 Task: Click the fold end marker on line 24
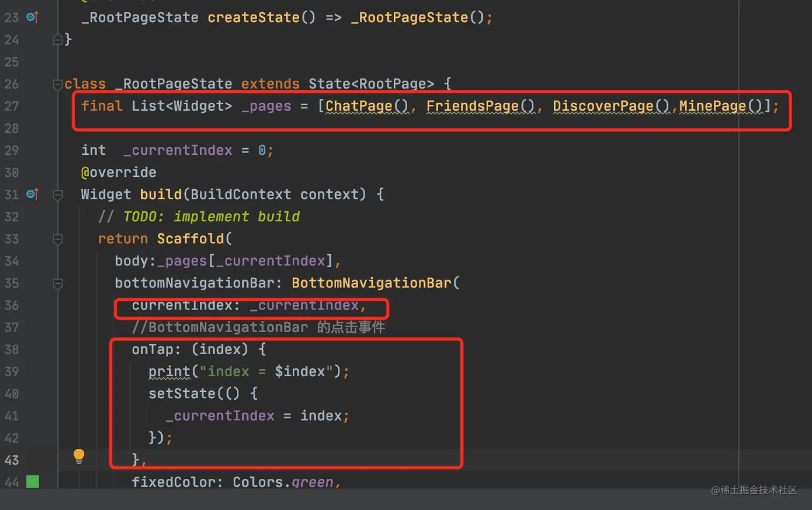57,39
